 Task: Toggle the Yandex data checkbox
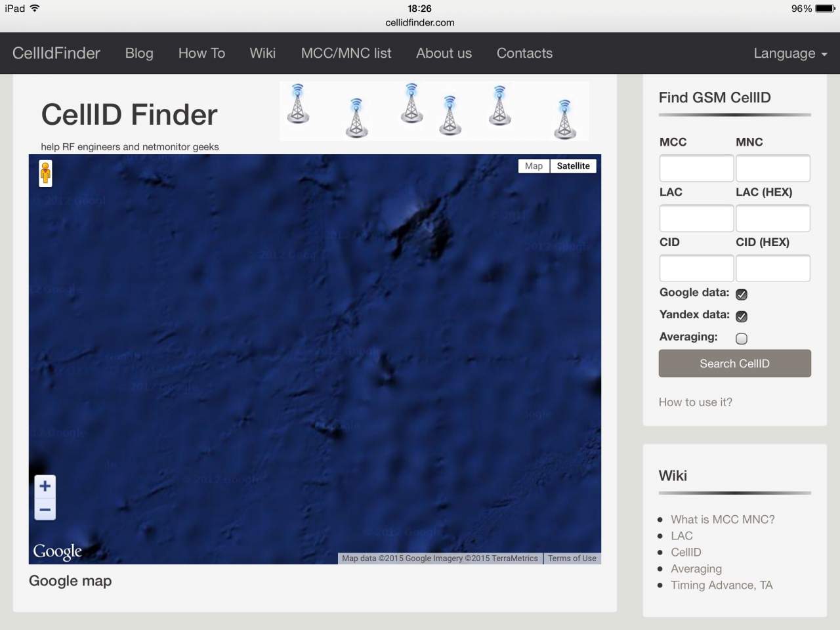coord(742,316)
